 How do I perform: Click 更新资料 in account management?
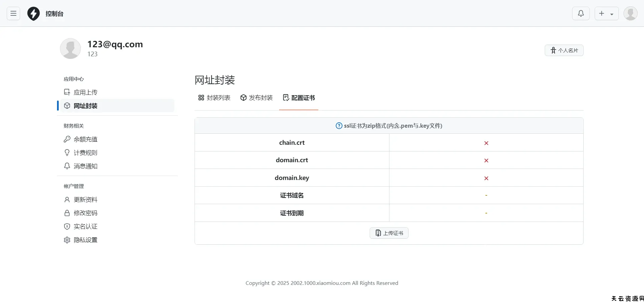(85, 200)
